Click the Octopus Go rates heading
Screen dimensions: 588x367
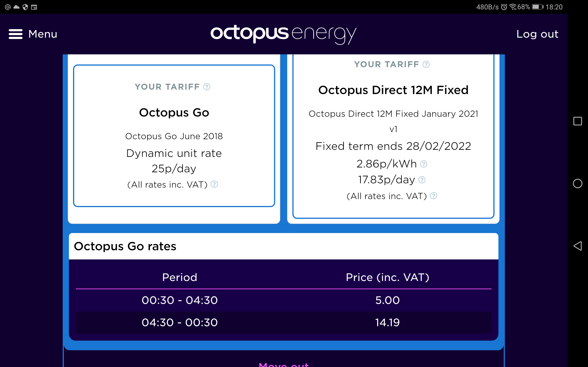click(125, 246)
